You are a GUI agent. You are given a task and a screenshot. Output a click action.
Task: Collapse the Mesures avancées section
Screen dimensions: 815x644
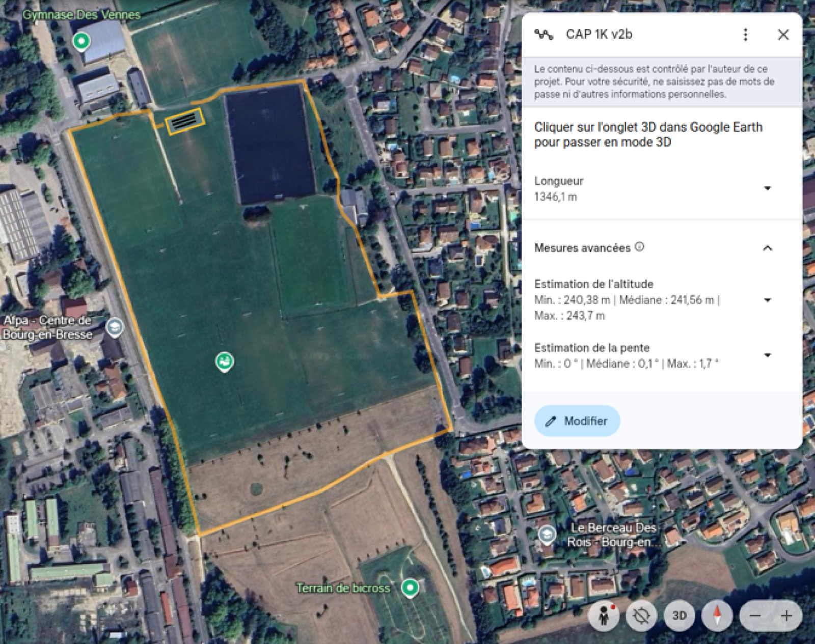click(x=767, y=248)
